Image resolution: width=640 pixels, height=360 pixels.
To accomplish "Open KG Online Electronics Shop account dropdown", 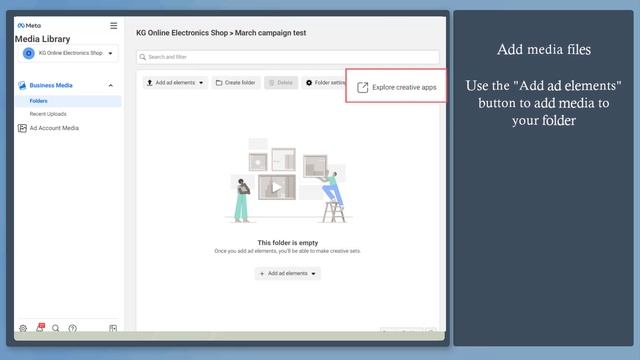I will [68, 53].
